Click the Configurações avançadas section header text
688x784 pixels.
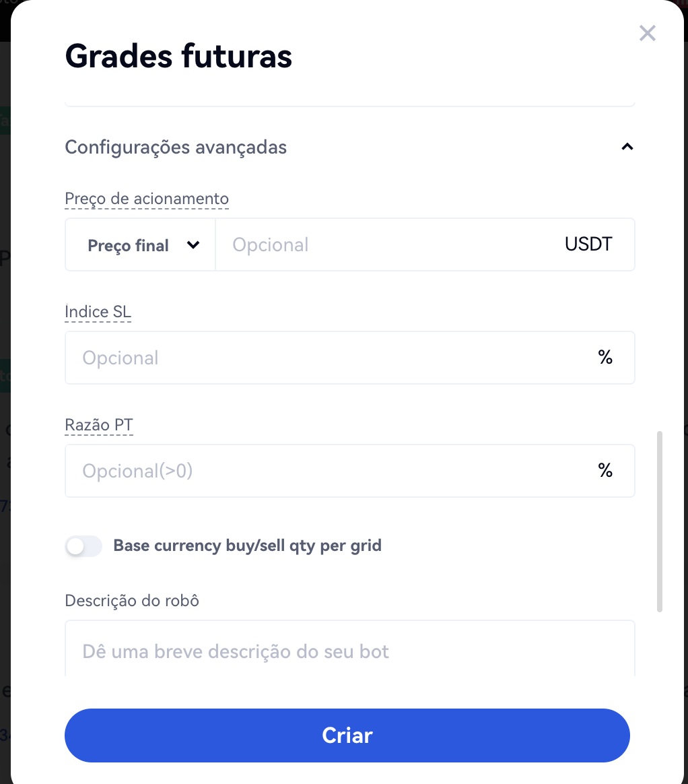(x=176, y=147)
